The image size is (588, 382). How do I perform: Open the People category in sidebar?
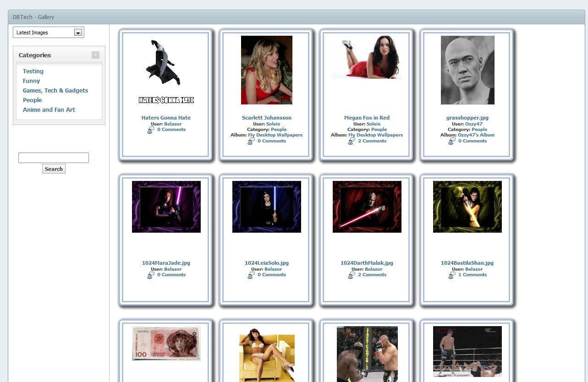[32, 100]
